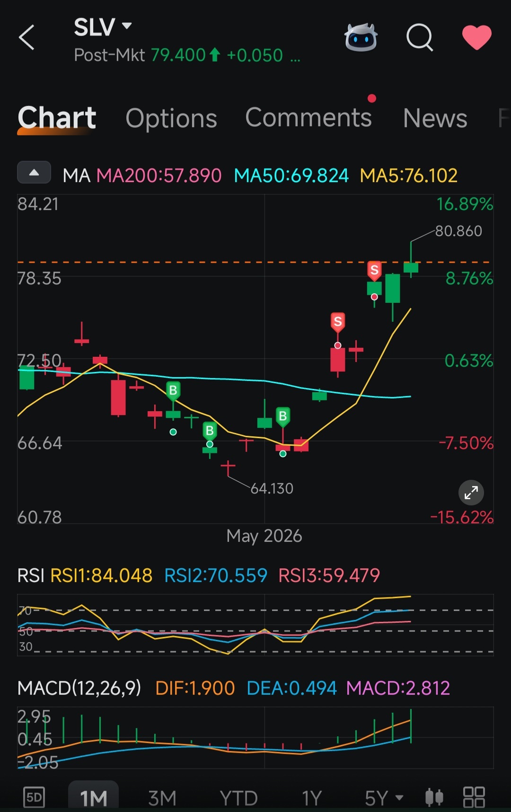Tap the DEA:0.494 value
The width and height of the screenshot is (511, 812).
point(291,688)
